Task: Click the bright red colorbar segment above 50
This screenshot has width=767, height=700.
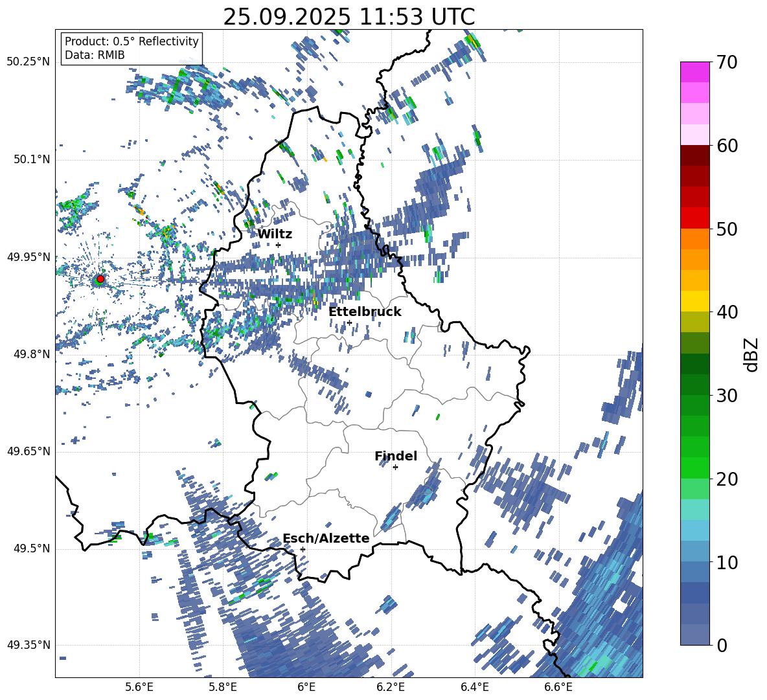Action: 694,218
